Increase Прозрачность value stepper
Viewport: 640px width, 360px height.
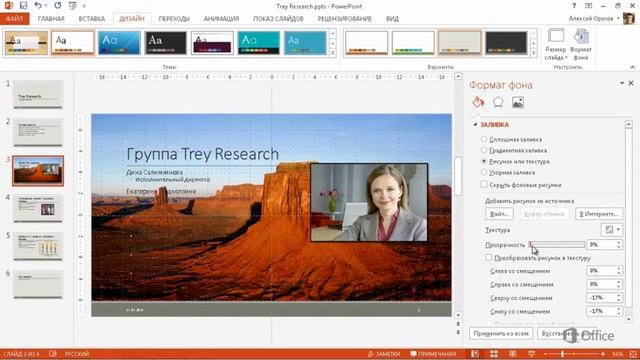coord(619,242)
